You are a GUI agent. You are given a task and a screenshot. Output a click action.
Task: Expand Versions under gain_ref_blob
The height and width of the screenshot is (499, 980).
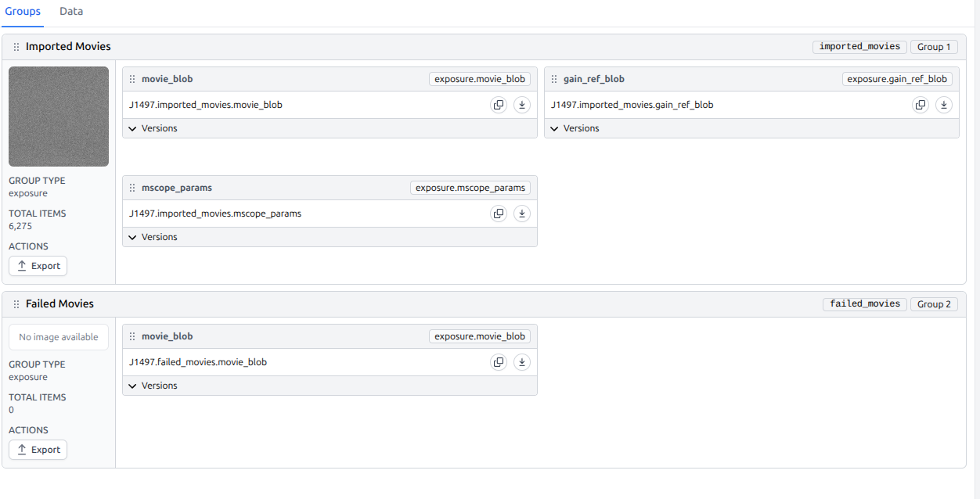coord(575,128)
